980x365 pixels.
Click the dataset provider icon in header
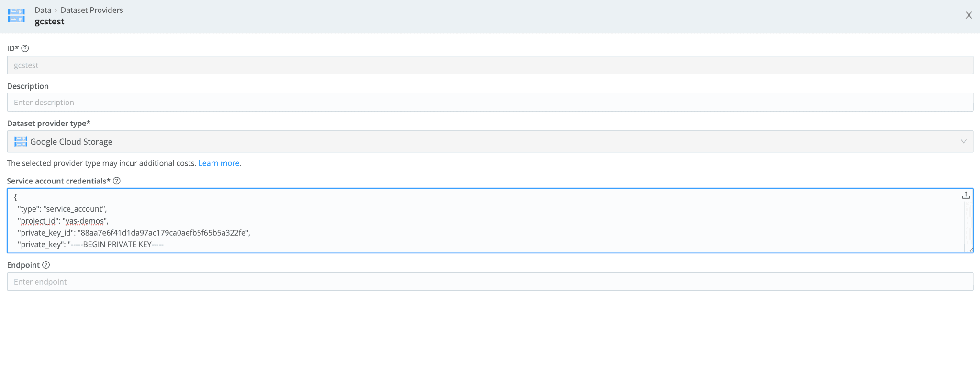click(16, 15)
